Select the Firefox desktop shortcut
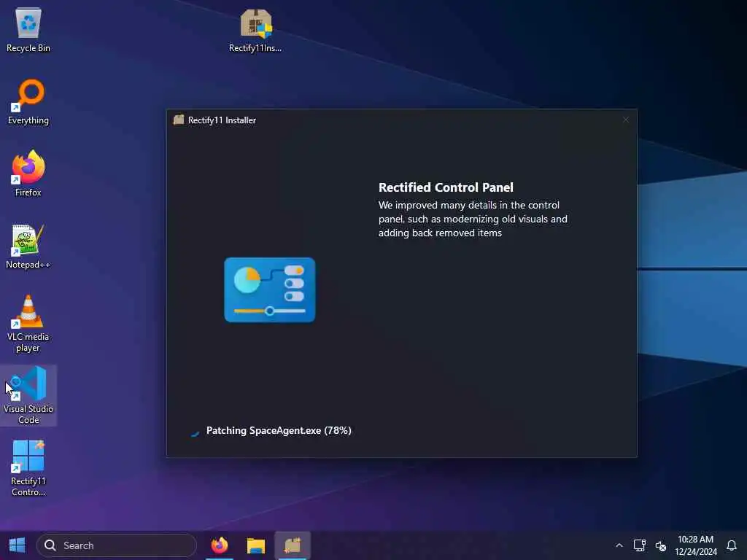Screen dimensions: 747x560 coord(28,174)
